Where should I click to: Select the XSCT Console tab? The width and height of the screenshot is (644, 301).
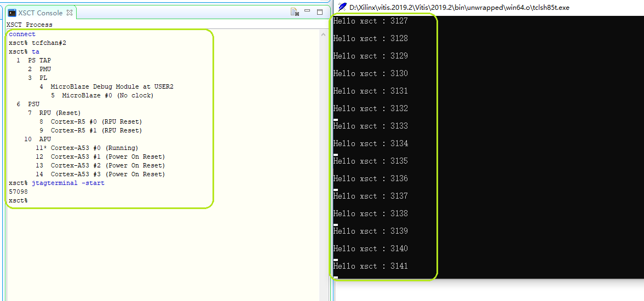click(41, 13)
